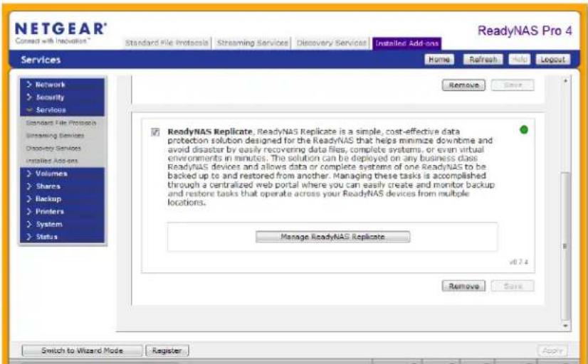Open the Streaming Services tab
Screen dimensions: 588x364
(x=253, y=43)
